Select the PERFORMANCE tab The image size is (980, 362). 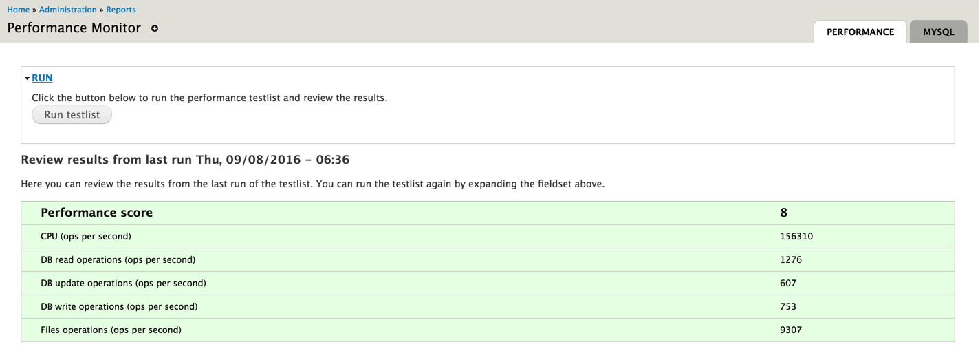pyautogui.click(x=860, y=32)
